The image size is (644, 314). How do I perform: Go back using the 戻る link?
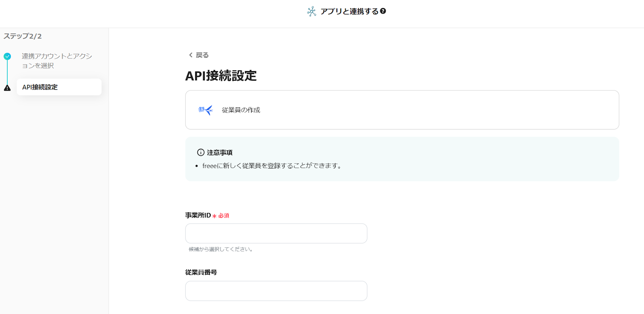coord(202,55)
